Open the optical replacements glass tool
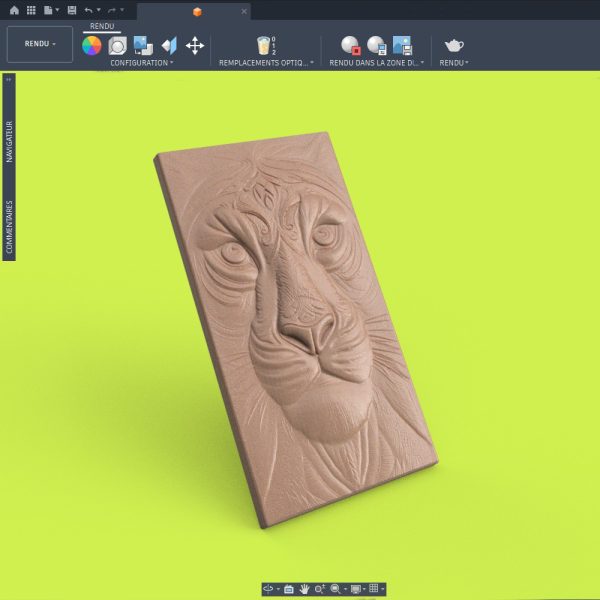600x600 pixels. coord(267,46)
